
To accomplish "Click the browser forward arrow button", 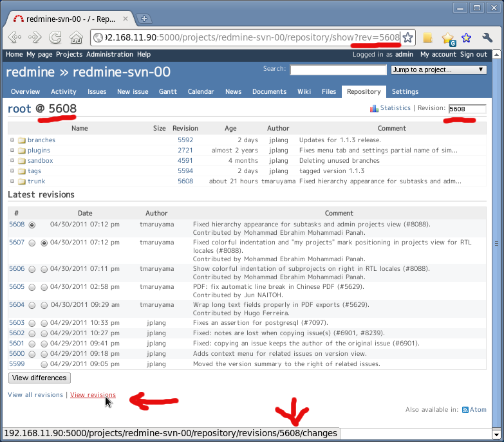I will click(x=35, y=37).
